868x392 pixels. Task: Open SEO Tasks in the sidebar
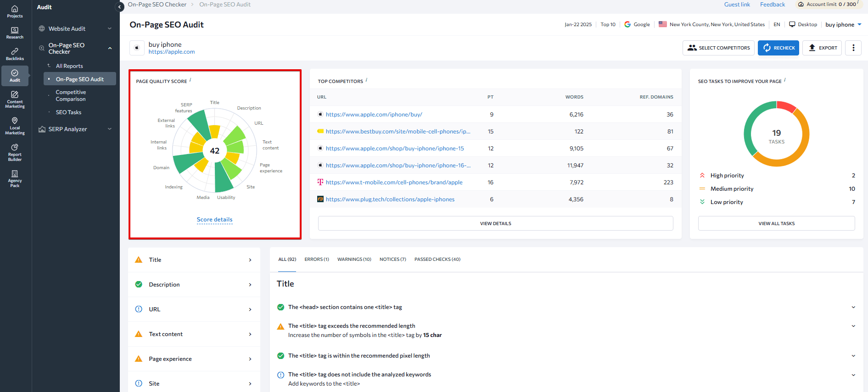pyautogui.click(x=68, y=112)
